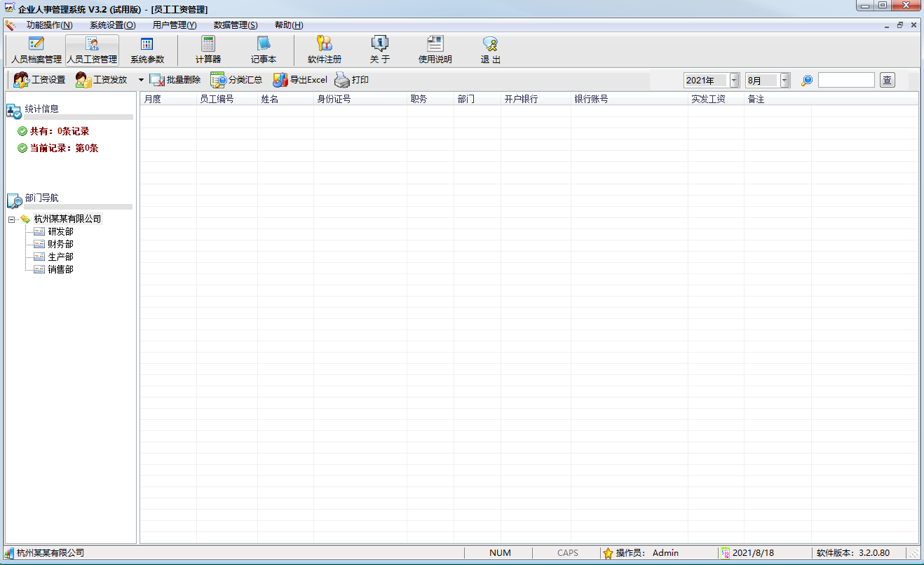The image size is (924, 565).
Task: Show the 关于 about dialog
Action: click(380, 50)
